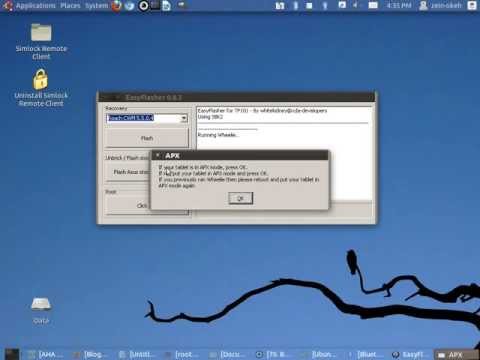Confirm the APX dialog with OK

241,198
